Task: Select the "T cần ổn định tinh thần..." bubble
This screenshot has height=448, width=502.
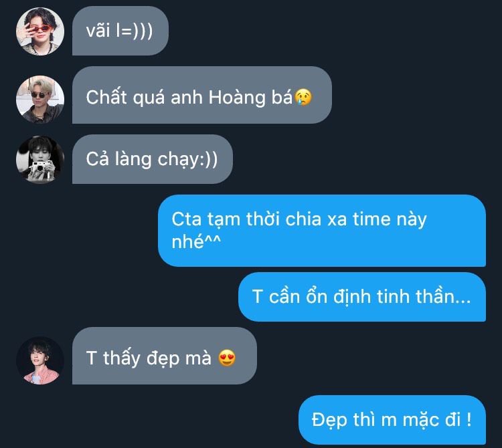Action: [x=362, y=297]
